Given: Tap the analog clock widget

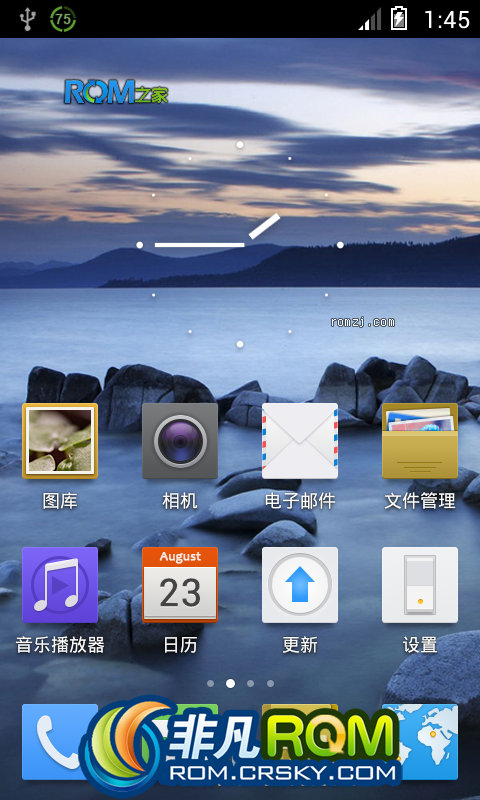Looking at the screenshot, I should coord(240,244).
